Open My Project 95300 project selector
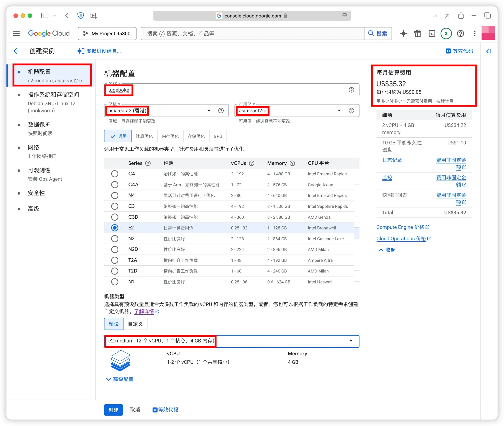Viewport: 504px width, 426px height. pos(107,33)
